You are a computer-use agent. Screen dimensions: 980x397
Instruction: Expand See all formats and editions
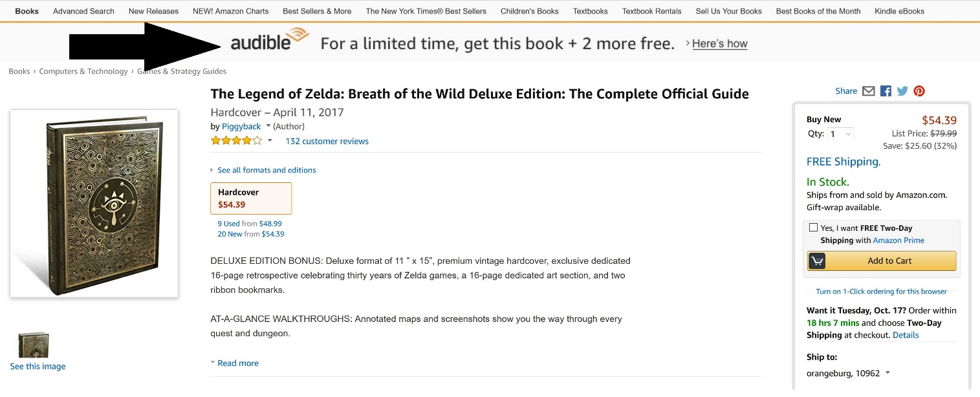[x=267, y=170]
